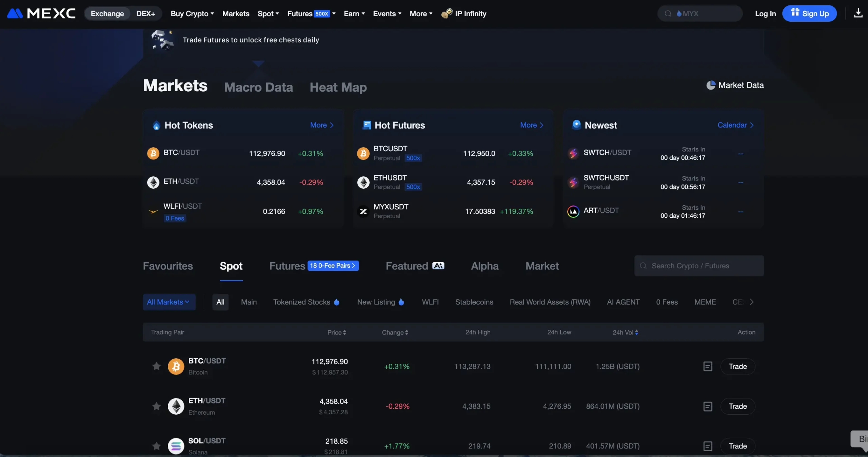Favourite ETH/USDT using its star
Image resolution: width=868 pixels, height=457 pixels.
[156, 406]
